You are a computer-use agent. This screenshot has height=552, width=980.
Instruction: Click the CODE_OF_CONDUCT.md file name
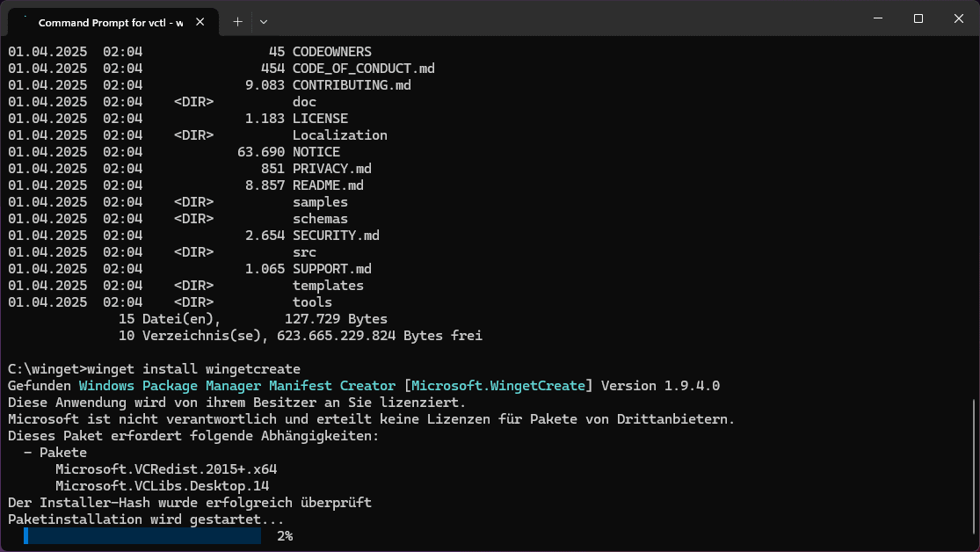[x=363, y=69]
